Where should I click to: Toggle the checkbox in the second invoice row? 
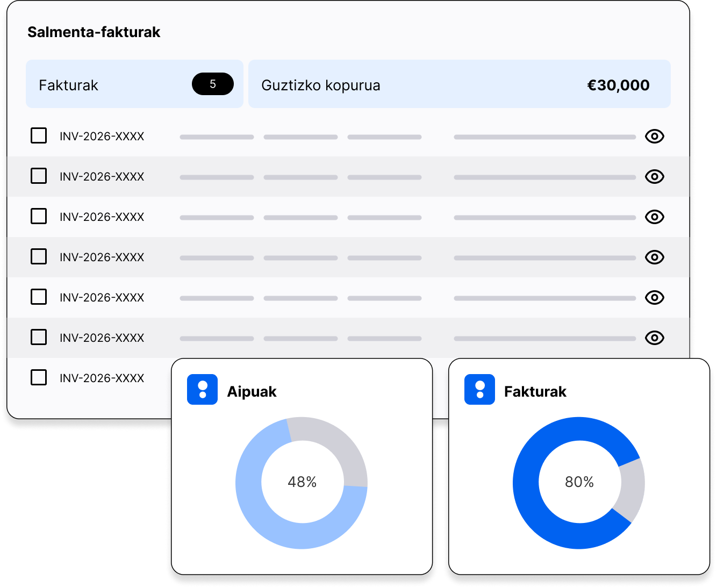click(x=39, y=176)
